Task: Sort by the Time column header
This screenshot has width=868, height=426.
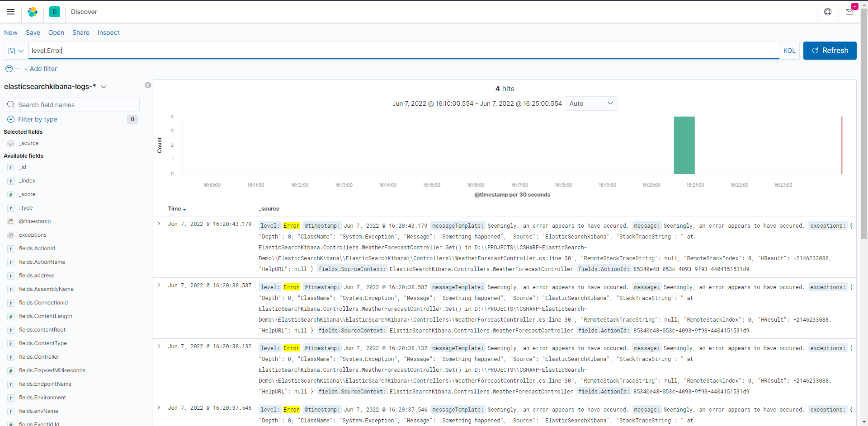Action: (x=177, y=209)
